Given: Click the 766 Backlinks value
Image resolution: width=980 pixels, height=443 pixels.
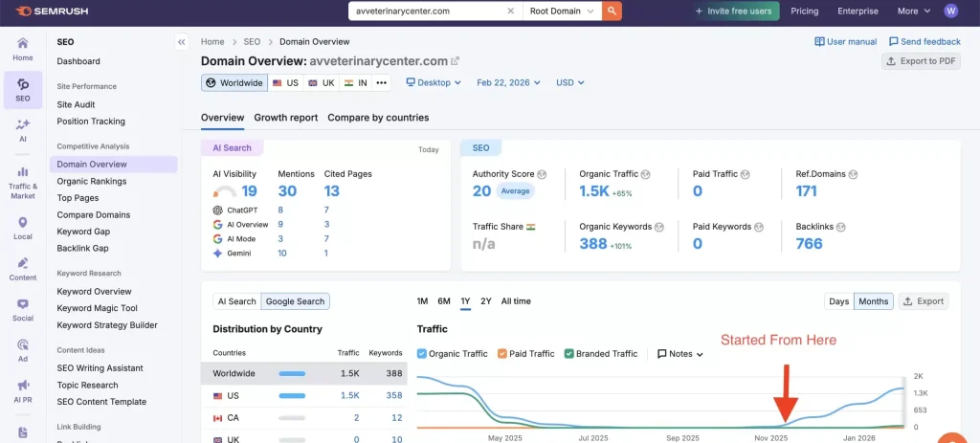Looking at the screenshot, I should 809,244.
